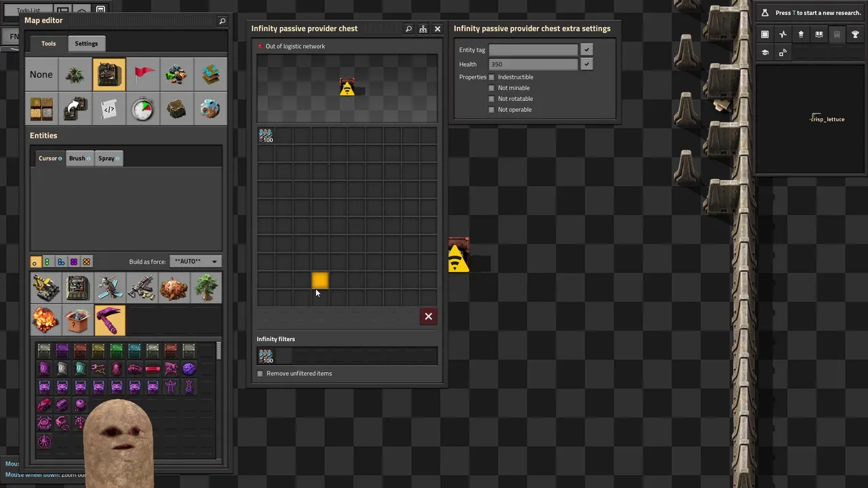Toggle the Not operable property
Viewport: 868px width, 488px height.
[492, 110]
